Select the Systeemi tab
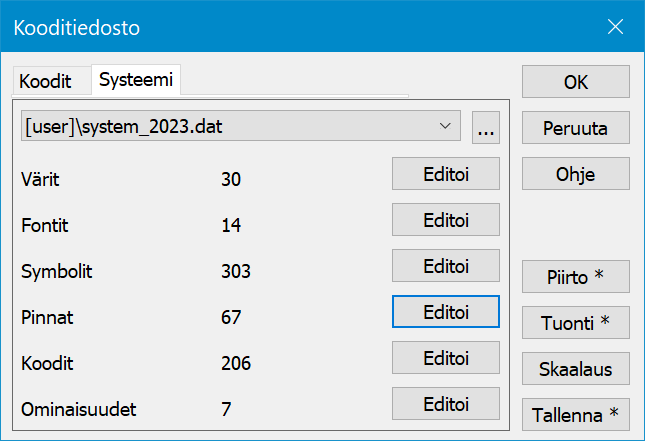The image size is (645, 441). tap(135, 81)
